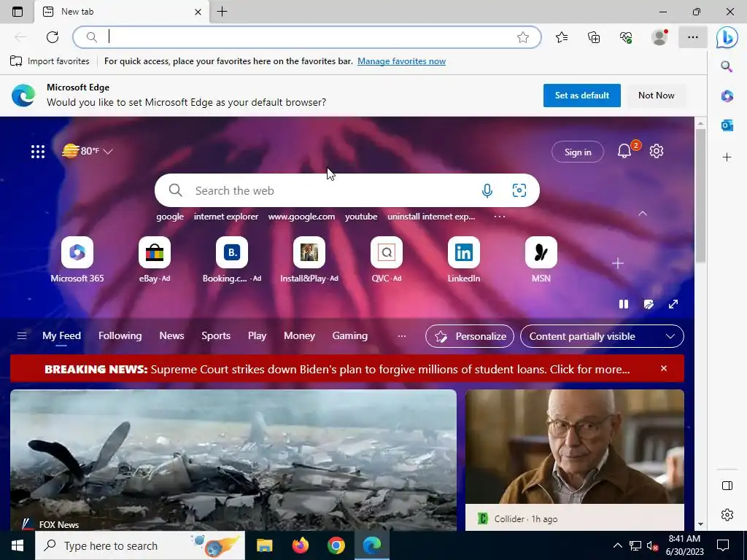This screenshot has width=747, height=560.
Task: Click the Personalize button
Action: tap(469, 336)
